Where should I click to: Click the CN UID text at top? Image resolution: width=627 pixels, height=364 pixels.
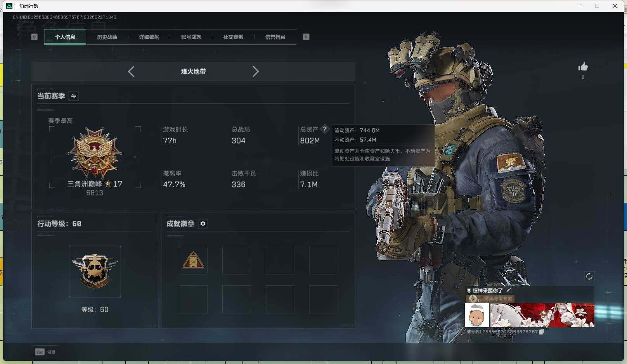click(64, 17)
